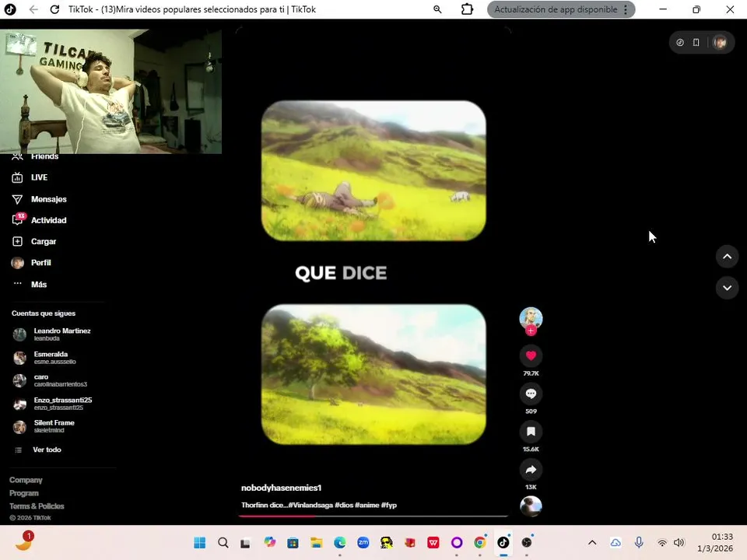
Task: Open the Windows Start menu
Action: [x=200, y=542]
